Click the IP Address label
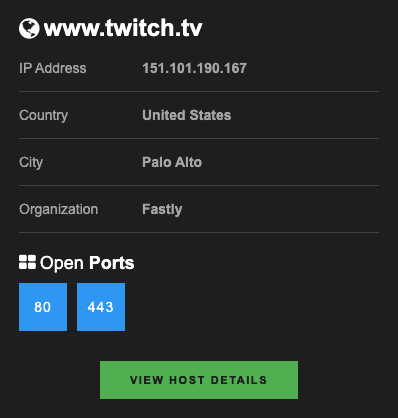Viewport: 398px width, 418px height. (x=53, y=68)
